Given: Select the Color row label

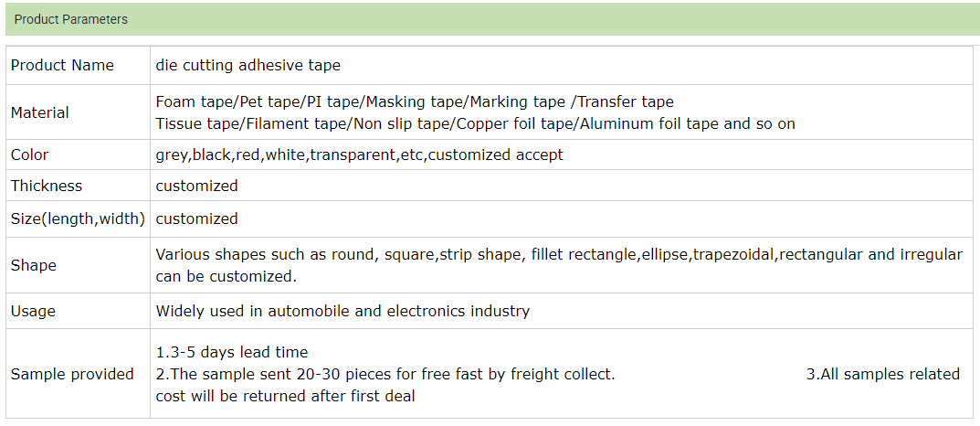Looking at the screenshot, I should (30, 154).
